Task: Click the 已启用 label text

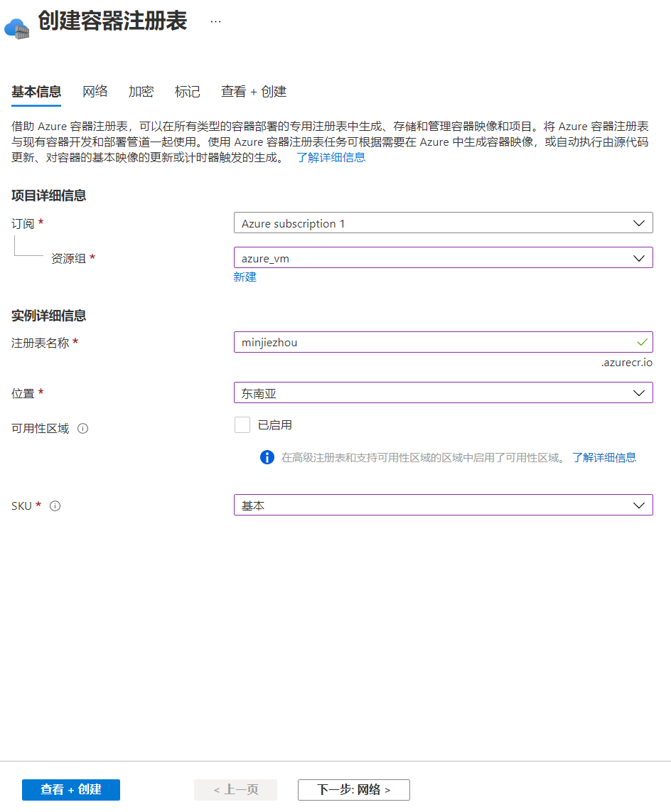Action: click(275, 425)
